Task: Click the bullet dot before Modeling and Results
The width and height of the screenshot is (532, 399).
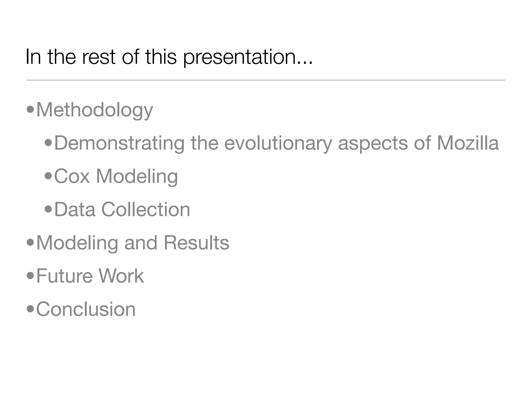Action: (30, 242)
